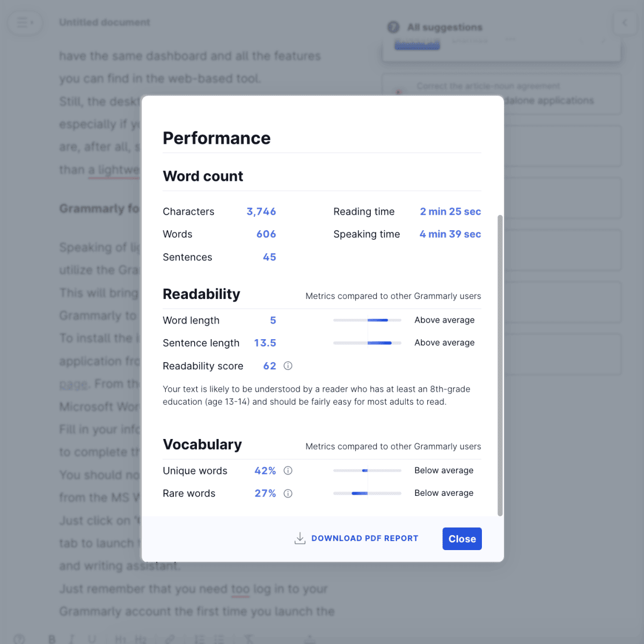Select the All suggestions panel header
This screenshot has height=644, width=644.
[x=444, y=27]
